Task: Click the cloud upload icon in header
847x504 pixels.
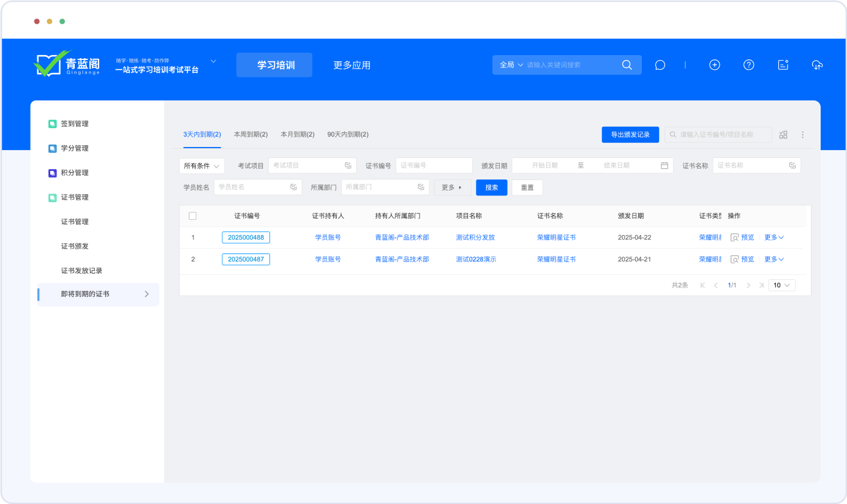Action: pos(817,65)
